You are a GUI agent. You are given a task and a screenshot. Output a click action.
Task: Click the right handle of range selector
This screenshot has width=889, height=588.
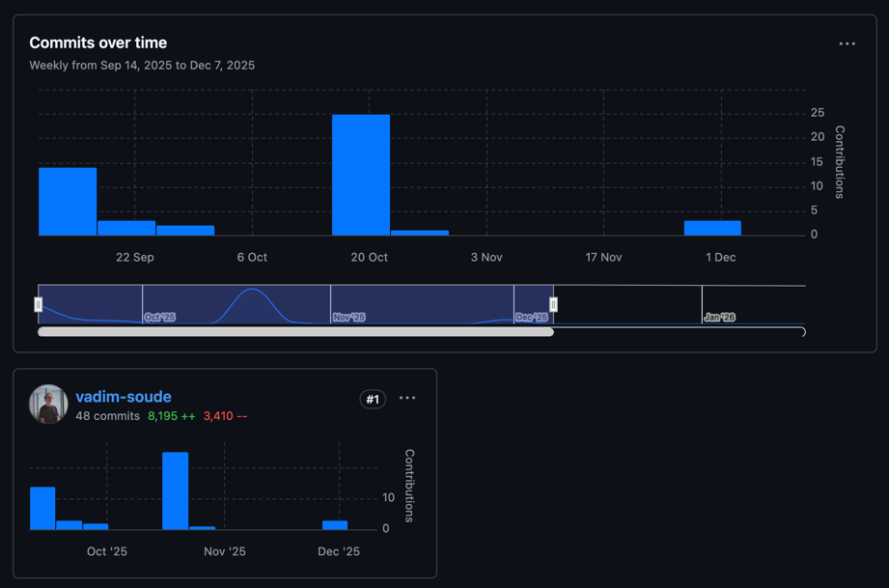(553, 304)
